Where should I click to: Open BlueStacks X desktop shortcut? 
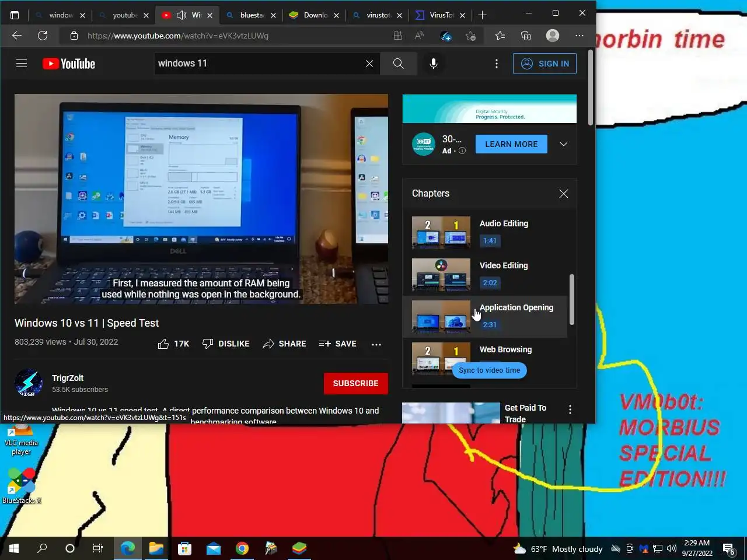pos(22,486)
